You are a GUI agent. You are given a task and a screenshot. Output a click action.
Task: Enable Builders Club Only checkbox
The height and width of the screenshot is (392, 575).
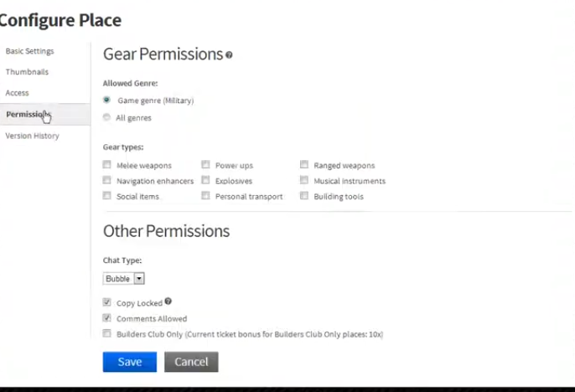[107, 333]
